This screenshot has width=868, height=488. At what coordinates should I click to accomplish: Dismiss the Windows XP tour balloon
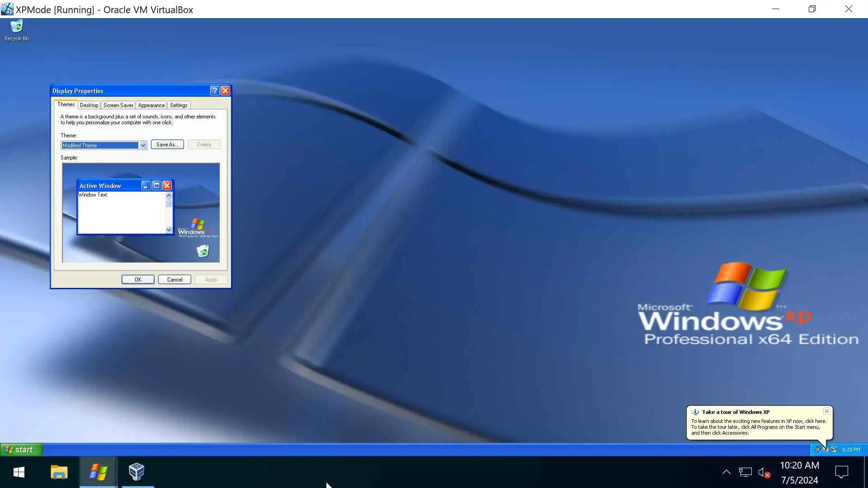click(x=826, y=411)
